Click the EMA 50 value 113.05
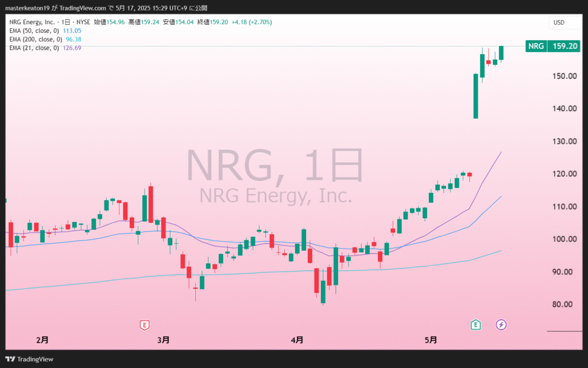 (x=72, y=31)
